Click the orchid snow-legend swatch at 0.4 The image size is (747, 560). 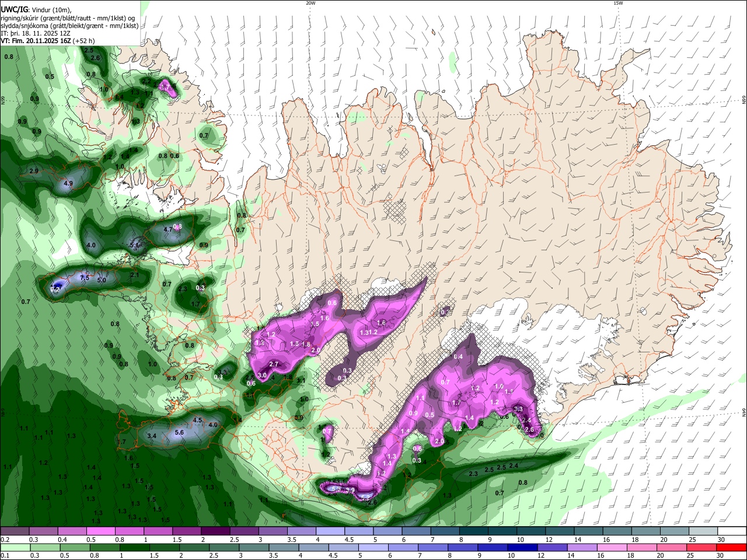(x=72, y=531)
